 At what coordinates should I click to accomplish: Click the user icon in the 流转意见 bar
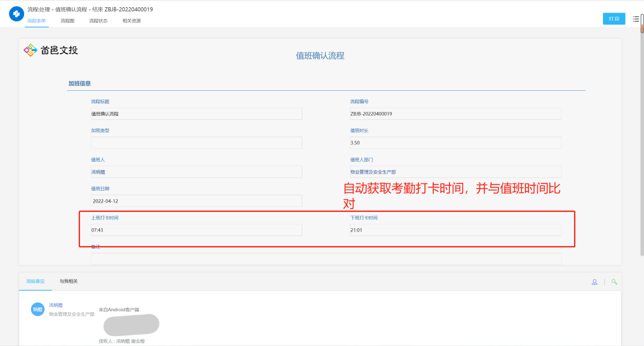click(595, 282)
